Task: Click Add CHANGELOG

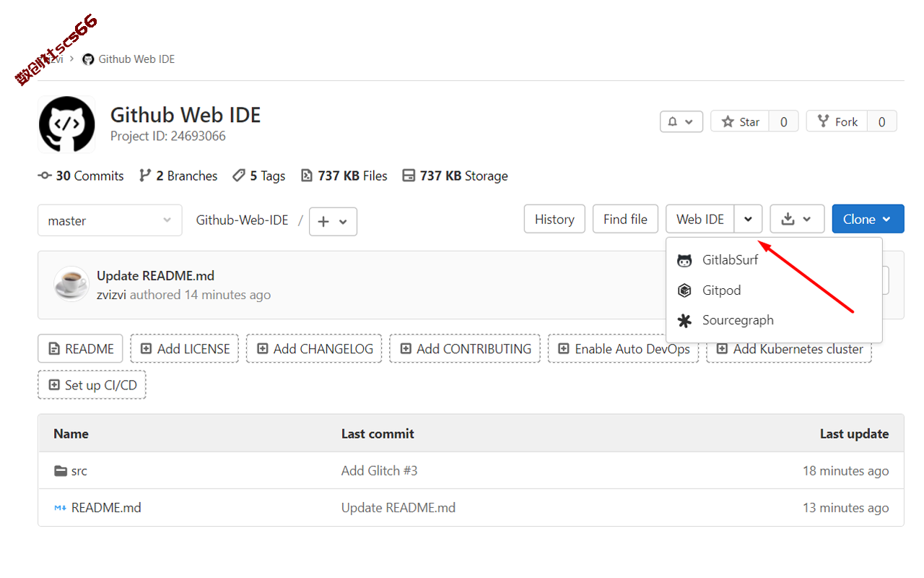Action: tap(314, 348)
